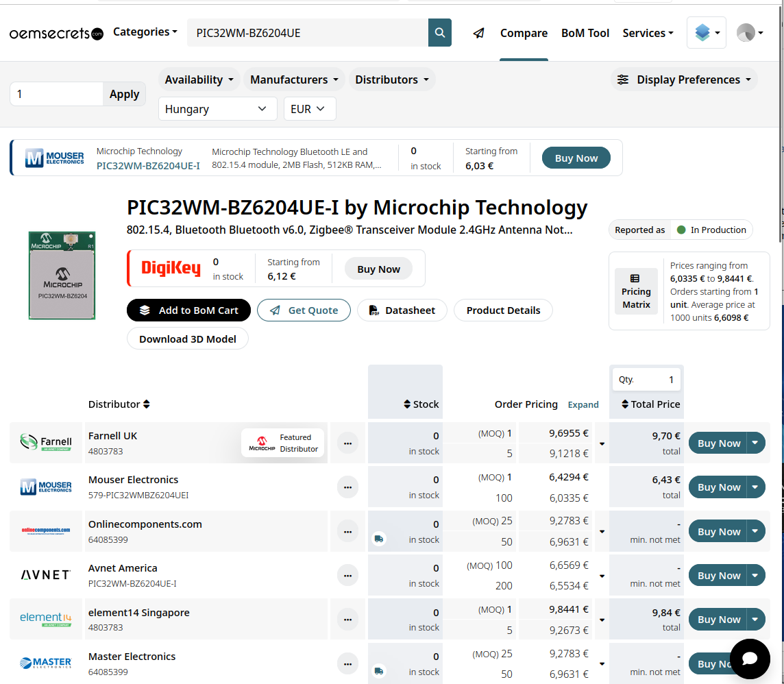The image size is (784, 684).
Task: Expand the Manufacturers filter
Action: pyautogui.click(x=294, y=80)
